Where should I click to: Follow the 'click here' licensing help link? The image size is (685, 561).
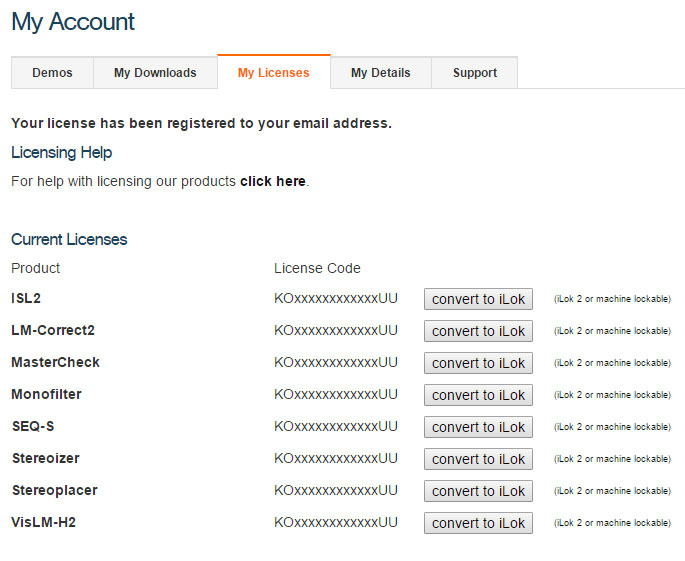[272, 182]
